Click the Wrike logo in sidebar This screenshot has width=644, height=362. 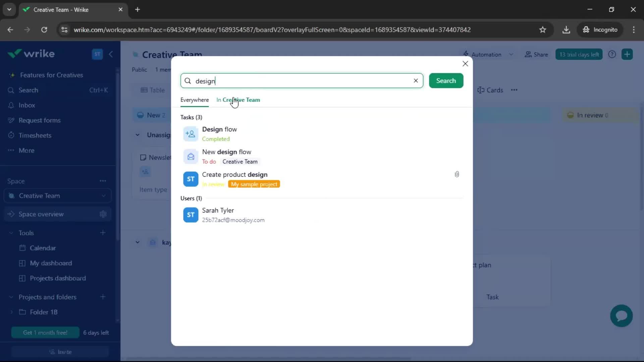tap(31, 54)
